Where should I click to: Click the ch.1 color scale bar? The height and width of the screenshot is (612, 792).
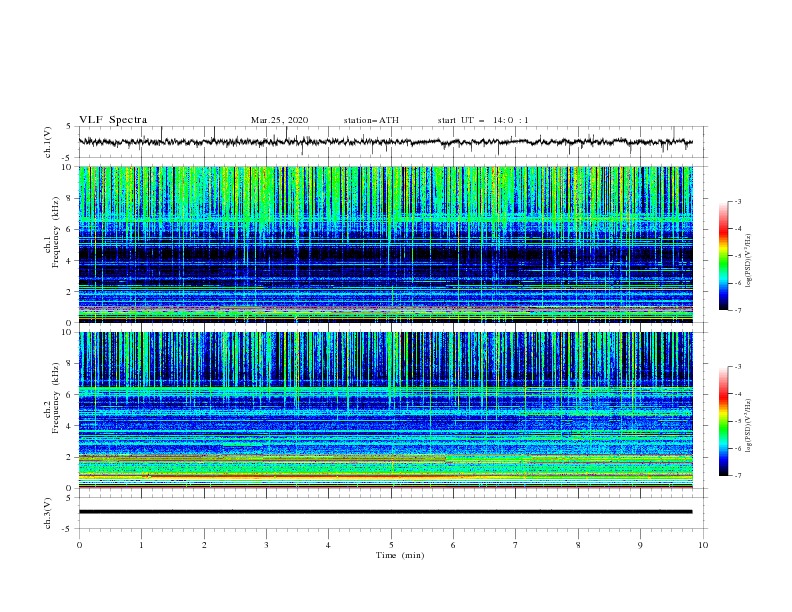723,256
